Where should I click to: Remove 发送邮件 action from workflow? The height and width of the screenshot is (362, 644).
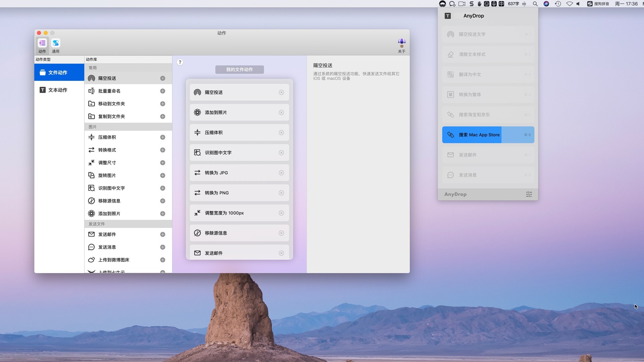[x=281, y=253]
